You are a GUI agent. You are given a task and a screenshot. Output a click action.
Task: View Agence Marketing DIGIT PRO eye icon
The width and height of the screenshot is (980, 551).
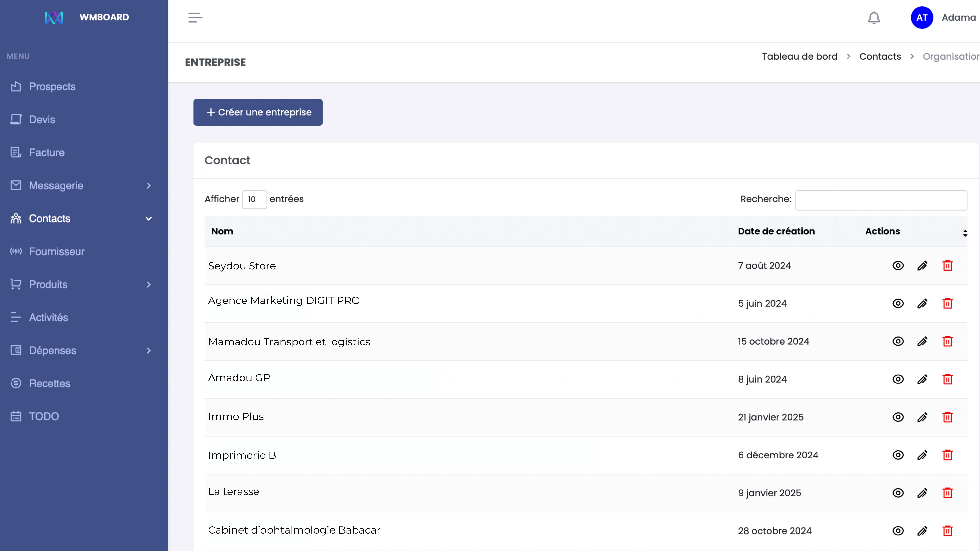(x=898, y=303)
